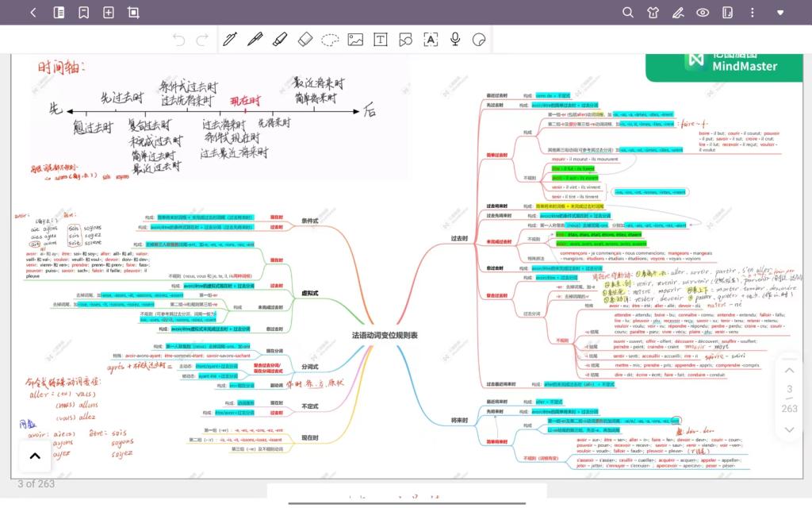Toggle the bookmark for this page

(83, 13)
